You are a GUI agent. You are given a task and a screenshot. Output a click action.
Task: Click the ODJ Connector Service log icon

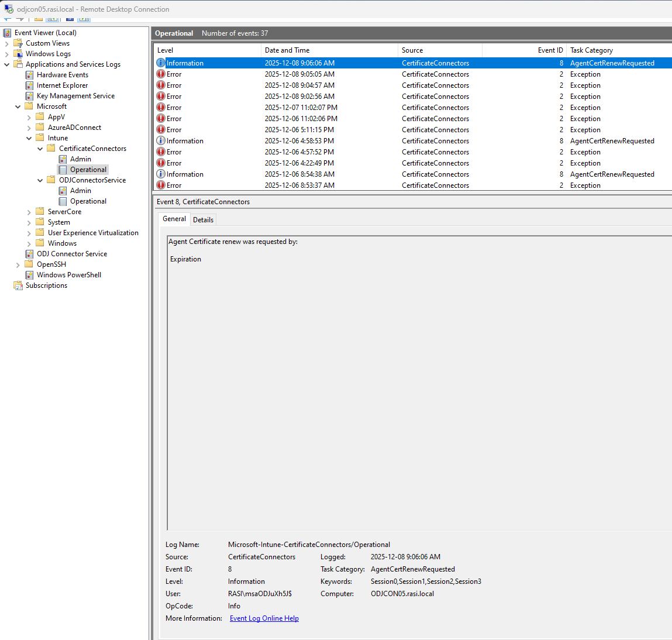(29, 254)
